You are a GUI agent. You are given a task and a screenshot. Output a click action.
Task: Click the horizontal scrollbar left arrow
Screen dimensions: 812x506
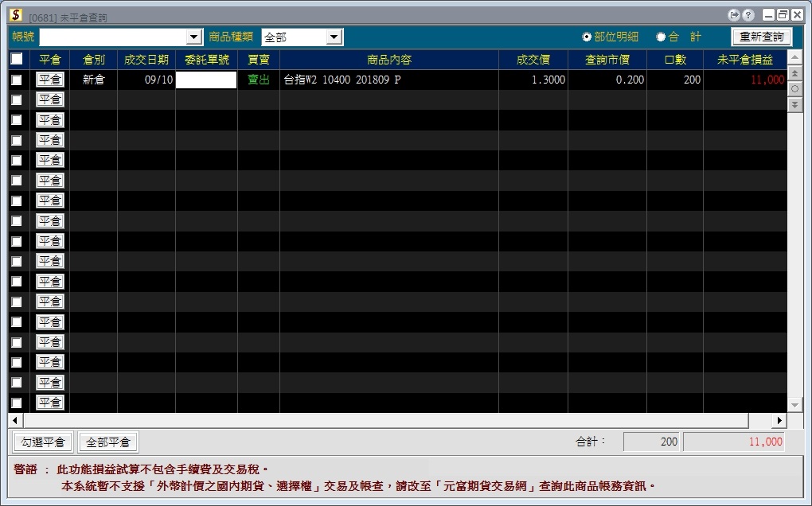click(x=15, y=421)
